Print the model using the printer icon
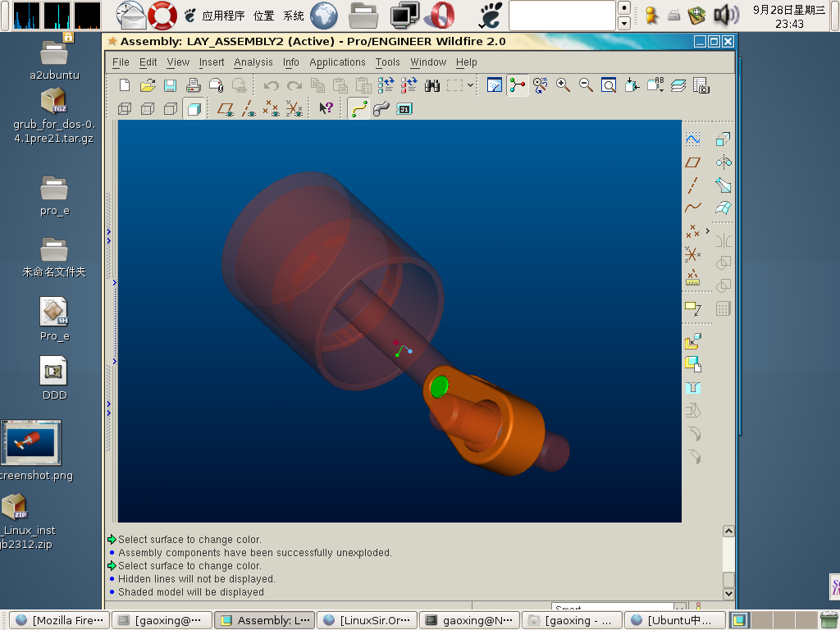This screenshot has width=840, height=630. coord(194,85)
